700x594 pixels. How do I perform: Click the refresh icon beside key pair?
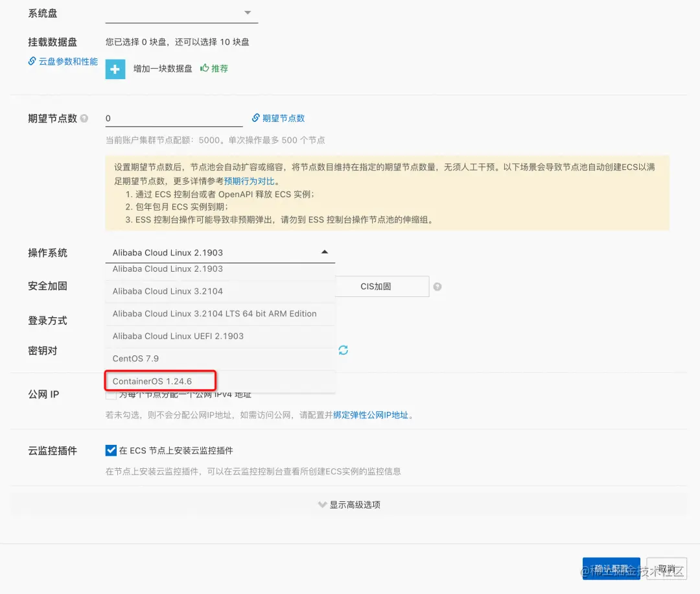point(343,350)
